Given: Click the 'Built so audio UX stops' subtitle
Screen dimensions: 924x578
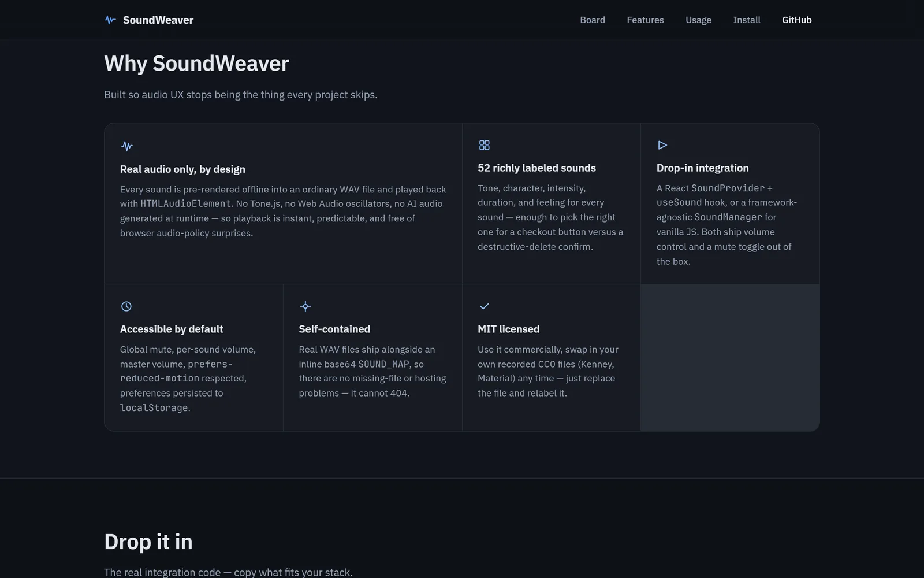Looking at the screenshot, I should (x=241, y=94).
